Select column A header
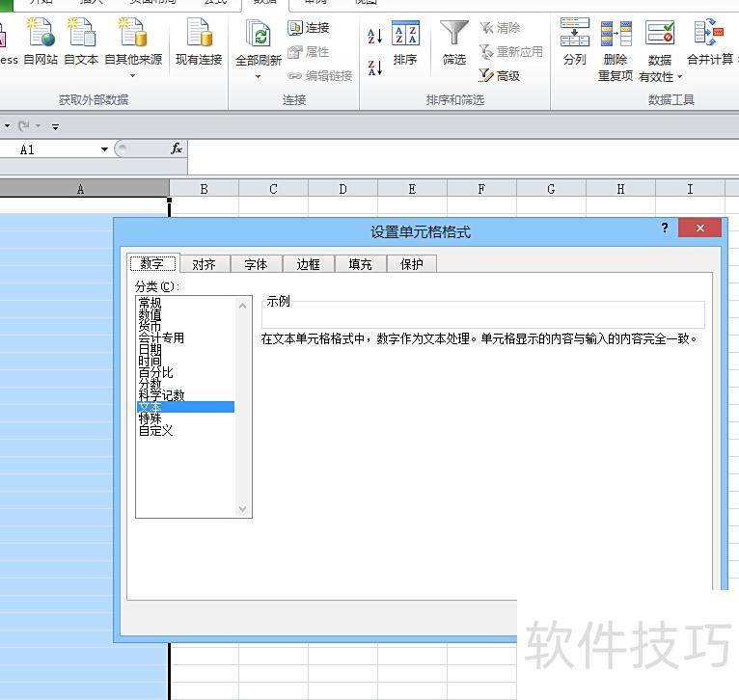Screen dimensions: 739x700 pyautogui.click(x=80, y=189)
